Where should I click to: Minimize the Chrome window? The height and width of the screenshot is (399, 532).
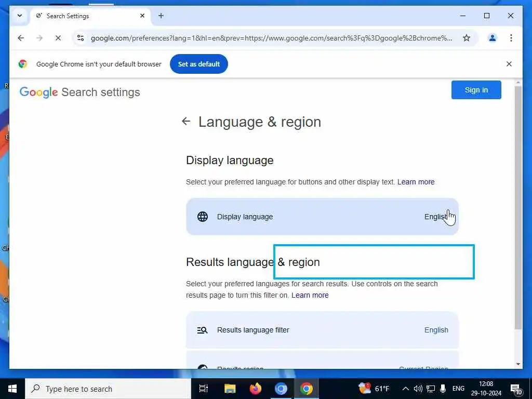coord(463,16)
